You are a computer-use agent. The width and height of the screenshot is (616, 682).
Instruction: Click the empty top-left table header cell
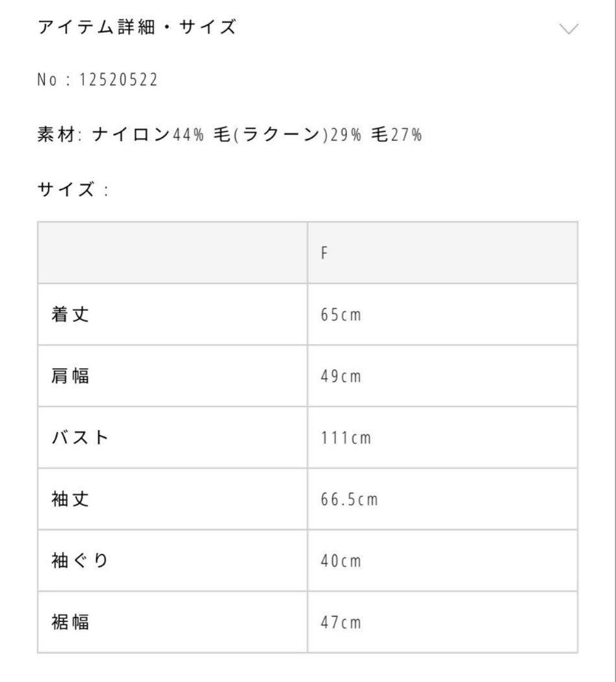[x=172, y=253]
